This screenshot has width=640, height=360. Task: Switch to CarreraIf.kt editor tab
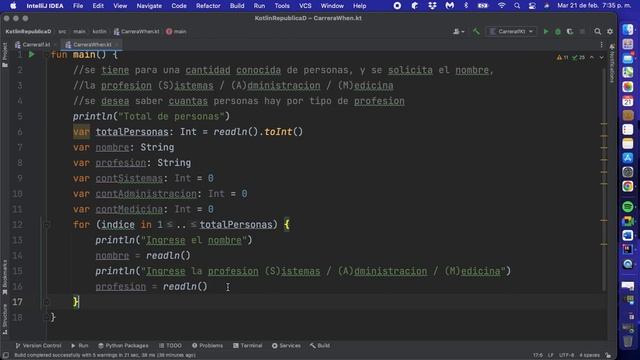pos(33,44)
